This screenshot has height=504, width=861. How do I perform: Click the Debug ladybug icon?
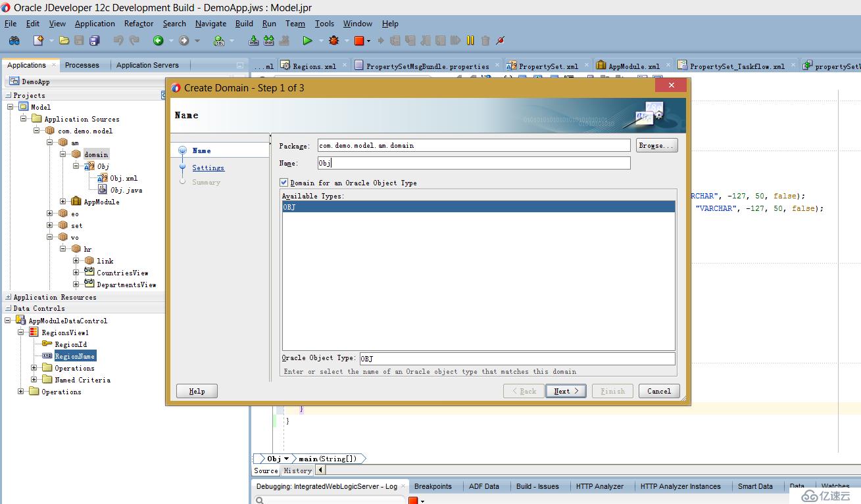coord(334,41)
